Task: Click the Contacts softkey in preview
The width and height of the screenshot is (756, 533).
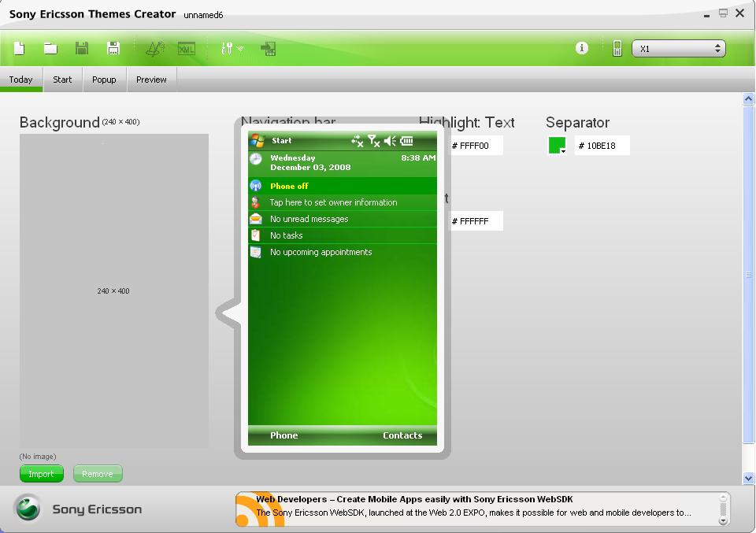Action: tap(402, 435)
